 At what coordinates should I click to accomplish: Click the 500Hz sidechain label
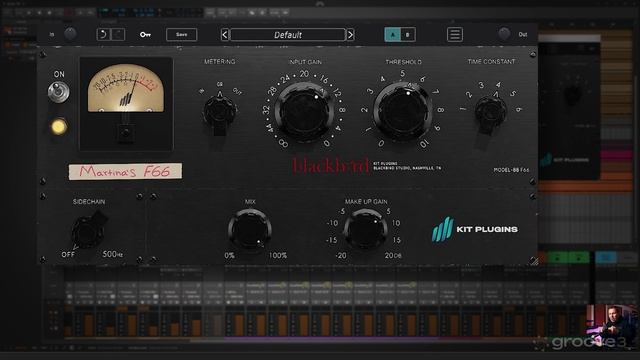pyautogui.click(x=113, y=254)
